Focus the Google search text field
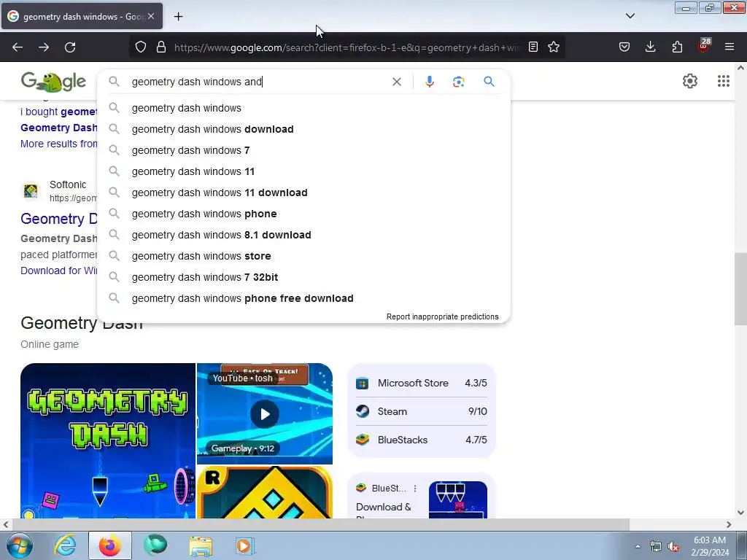747x560 pixels. point(258,82)
